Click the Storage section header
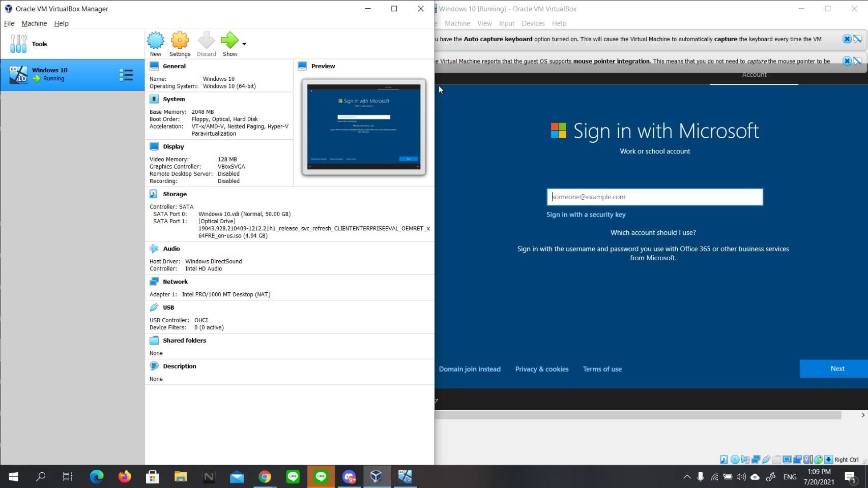Viewport: 868px width, 488px height. [175, 194]
